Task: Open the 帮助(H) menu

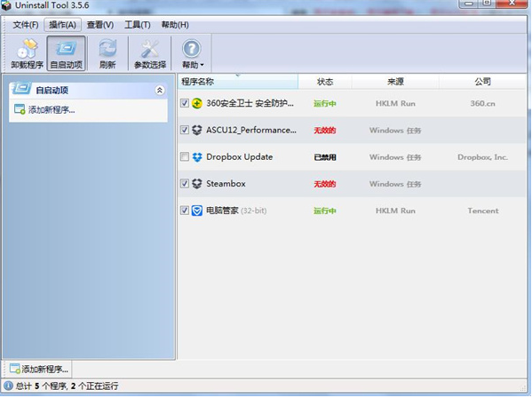Action: coord(175,25)
